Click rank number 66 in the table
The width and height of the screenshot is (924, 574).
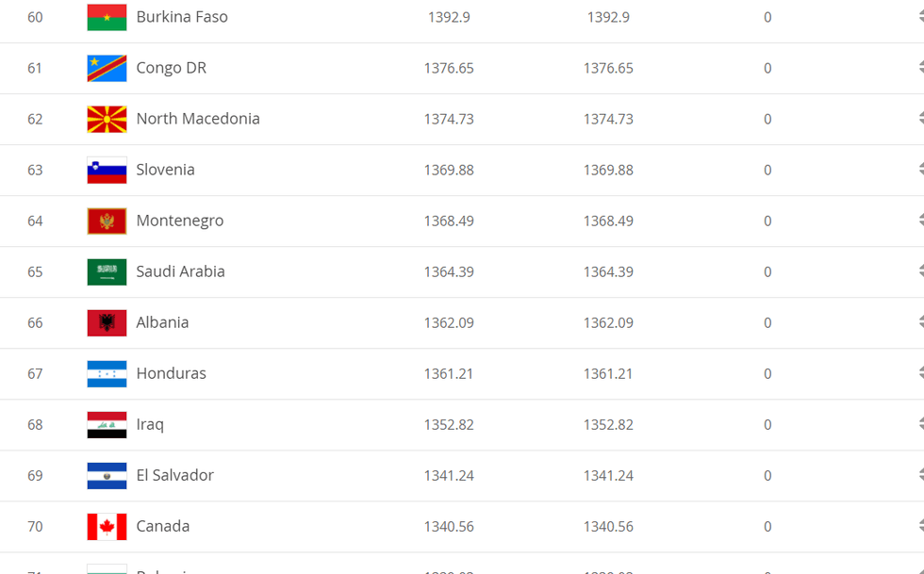[35, 322]
